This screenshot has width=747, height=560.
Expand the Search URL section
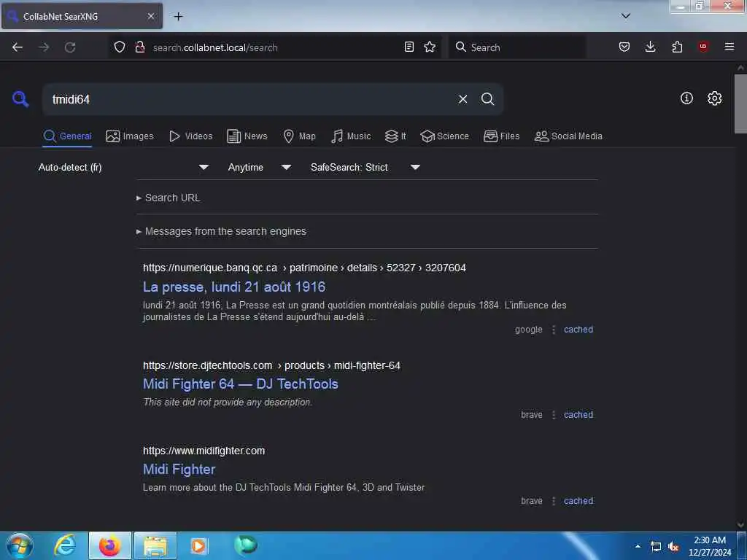(x=169, y=198)
